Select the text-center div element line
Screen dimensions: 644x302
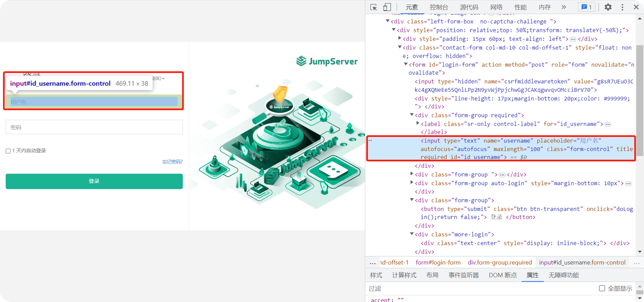tap(525, 243)
